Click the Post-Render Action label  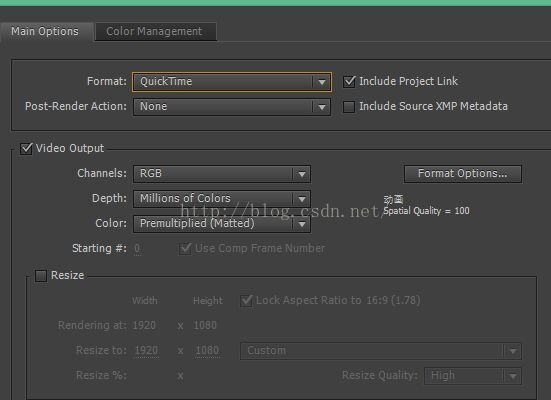(x=76, y=107)
